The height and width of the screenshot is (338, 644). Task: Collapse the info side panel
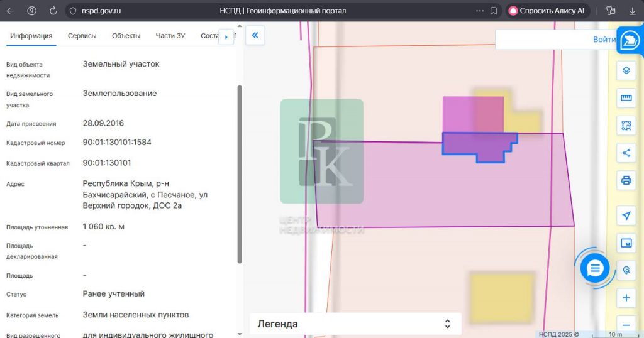click(x=255, y=36)
